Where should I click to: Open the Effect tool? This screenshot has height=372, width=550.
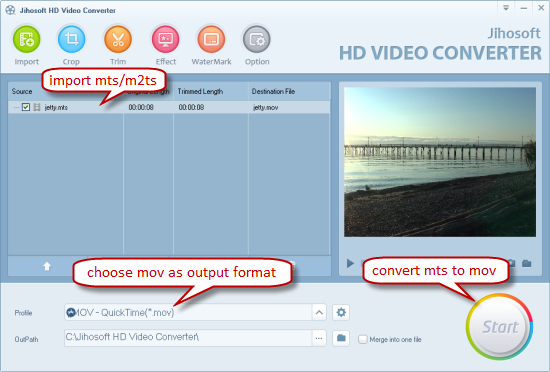click(166, 39)
